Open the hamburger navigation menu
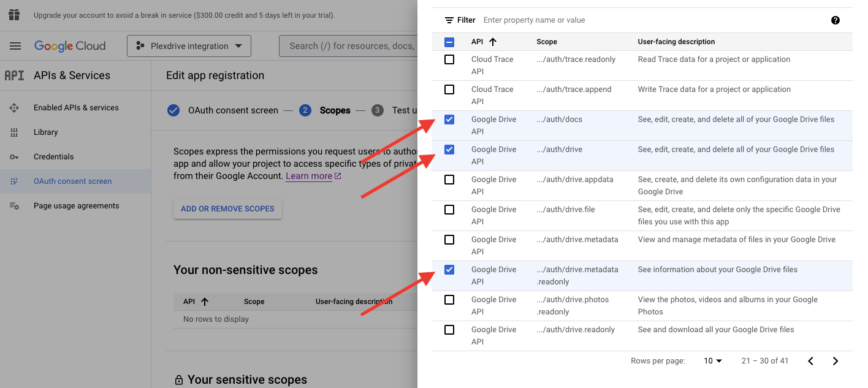 15,46
